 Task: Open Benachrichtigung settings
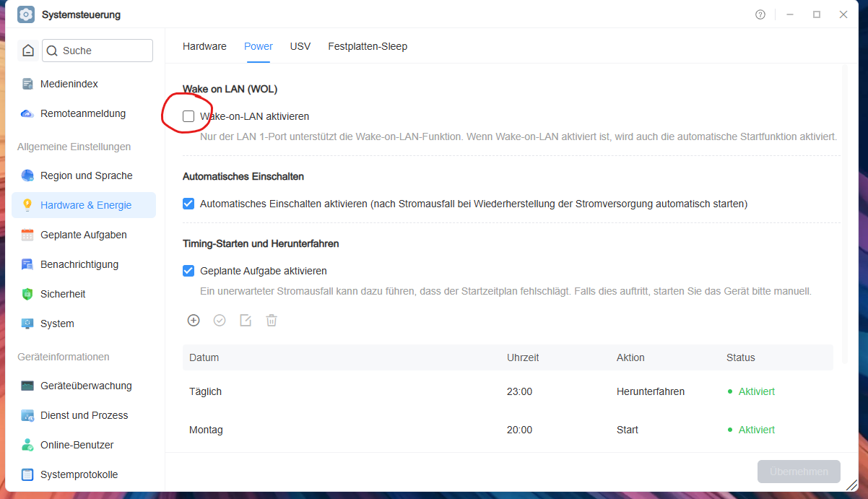coord(84,264)
